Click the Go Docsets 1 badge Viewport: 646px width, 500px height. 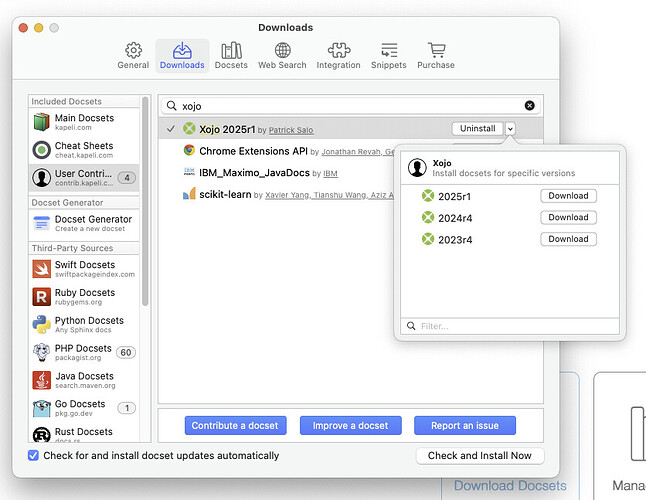127,408
